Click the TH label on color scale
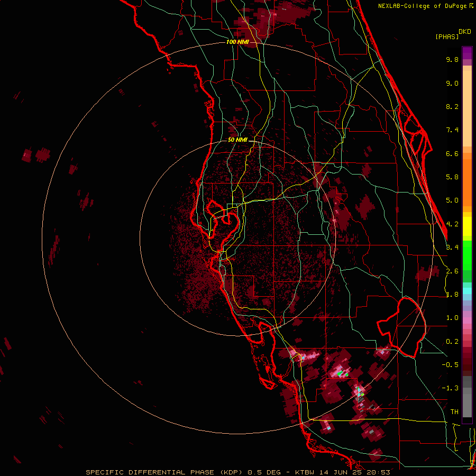The width and height of the screenshot is (476, 476). pos(454,412)
